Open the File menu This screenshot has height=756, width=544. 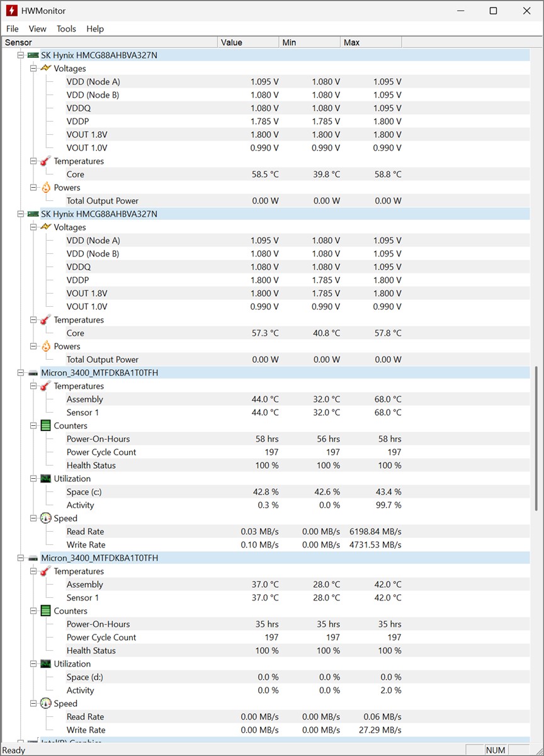point(13,29)
